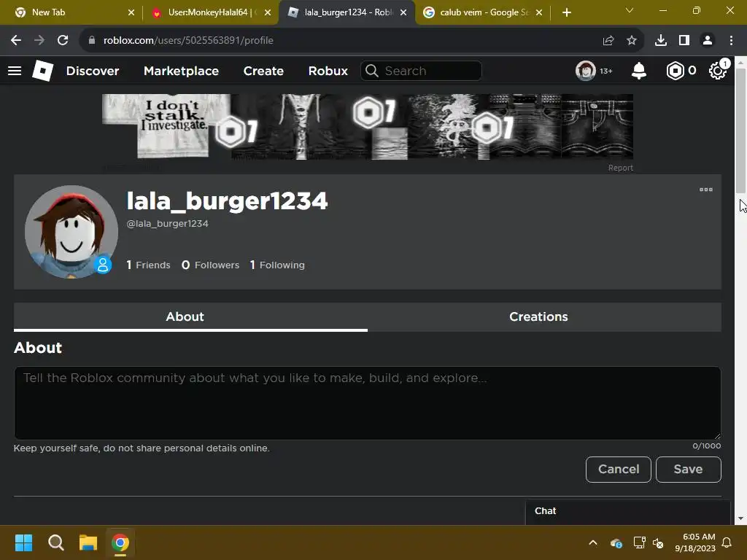Click the clothing advertisement banner
This screenshot has width=747, height=560.
(368, 126)
